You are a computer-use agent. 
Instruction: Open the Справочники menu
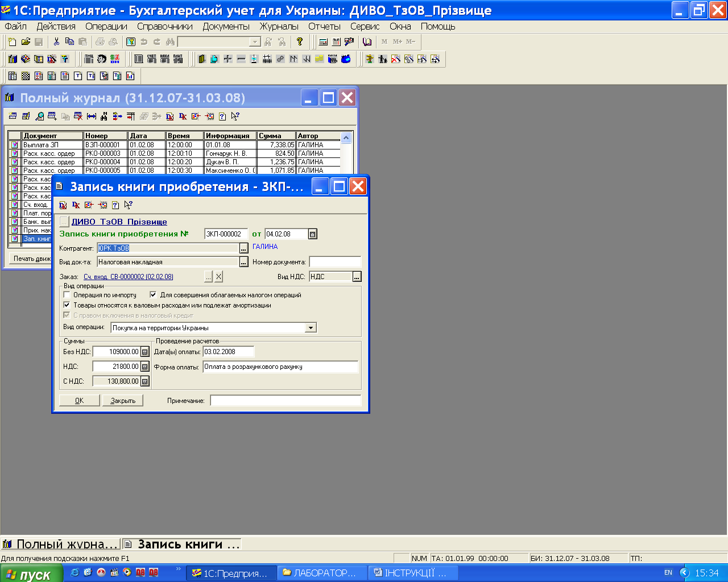click(x=165, y=26)
